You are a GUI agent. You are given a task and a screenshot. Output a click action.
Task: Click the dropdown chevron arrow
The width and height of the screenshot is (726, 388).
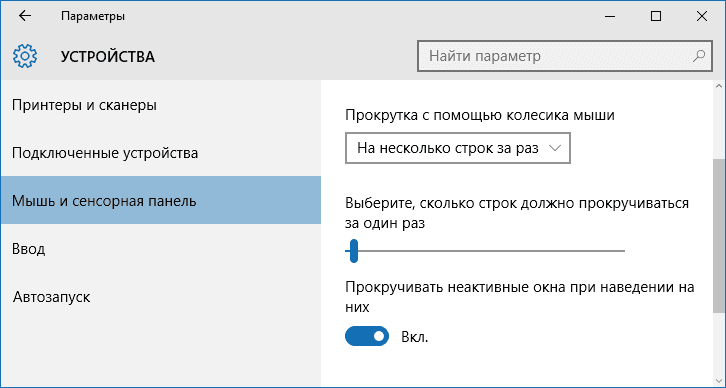[x=554, y=148]
